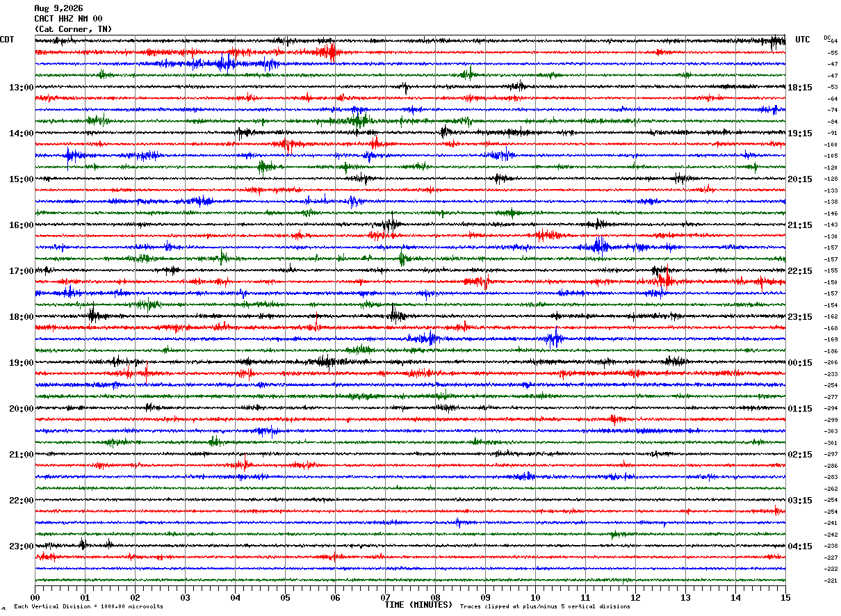Click the '01:15' UTC time label
The height and width of the screenshot is (616, 841).
800,409
